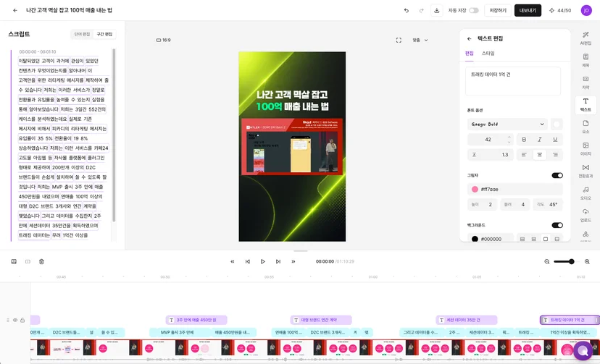This screenshot has width=600, height=364.
Task: Open the 자막 subtitle sidebar tool
Action: [586, 82]
